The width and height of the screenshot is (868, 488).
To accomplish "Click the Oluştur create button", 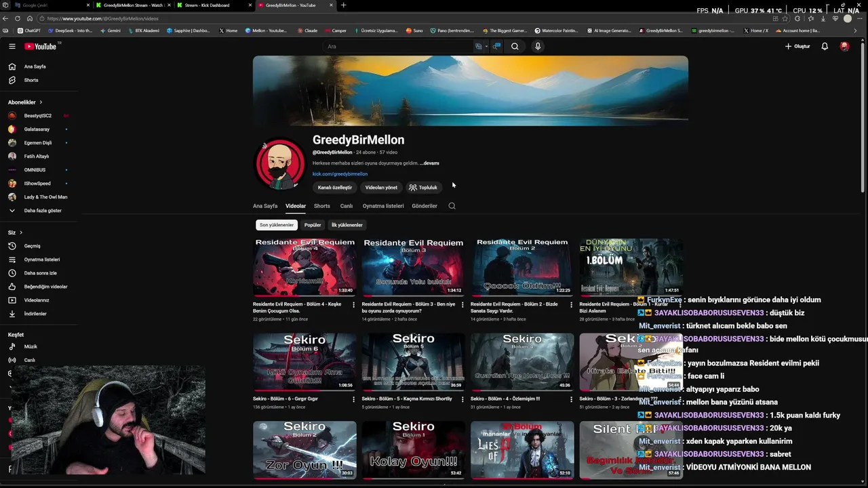I will click(797, 46).
